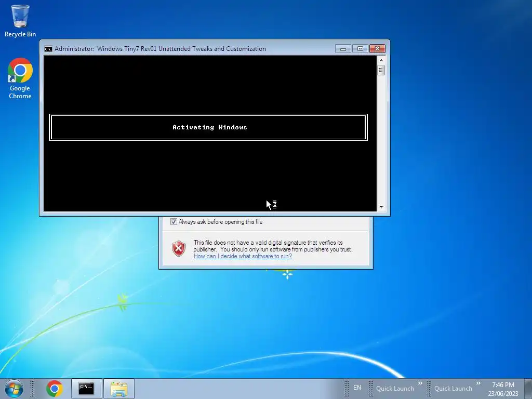Click the second Quick Launch toolbar label
This screenshot has height=399, width=532.
pyautogui.click(x=453, y=389)
